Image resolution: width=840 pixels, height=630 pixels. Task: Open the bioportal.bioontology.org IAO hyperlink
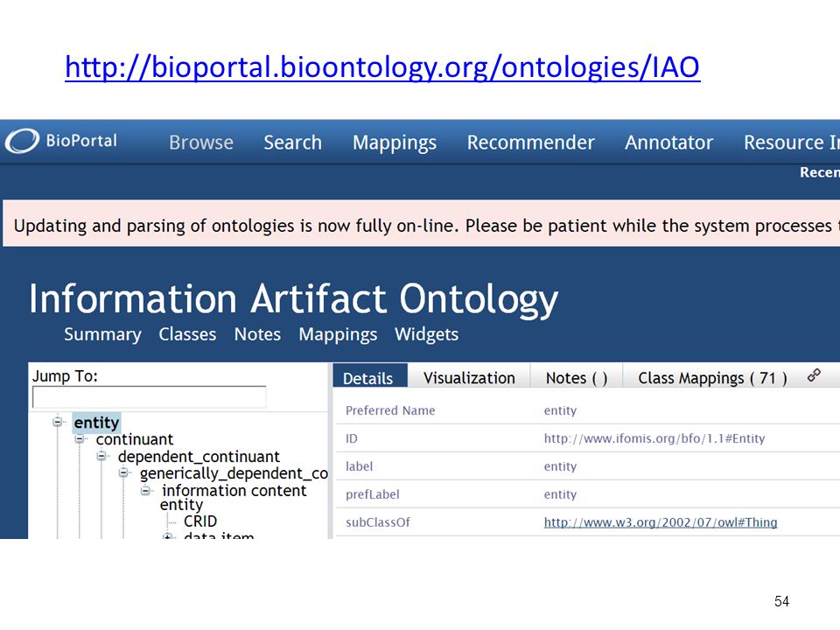(382, 67)
